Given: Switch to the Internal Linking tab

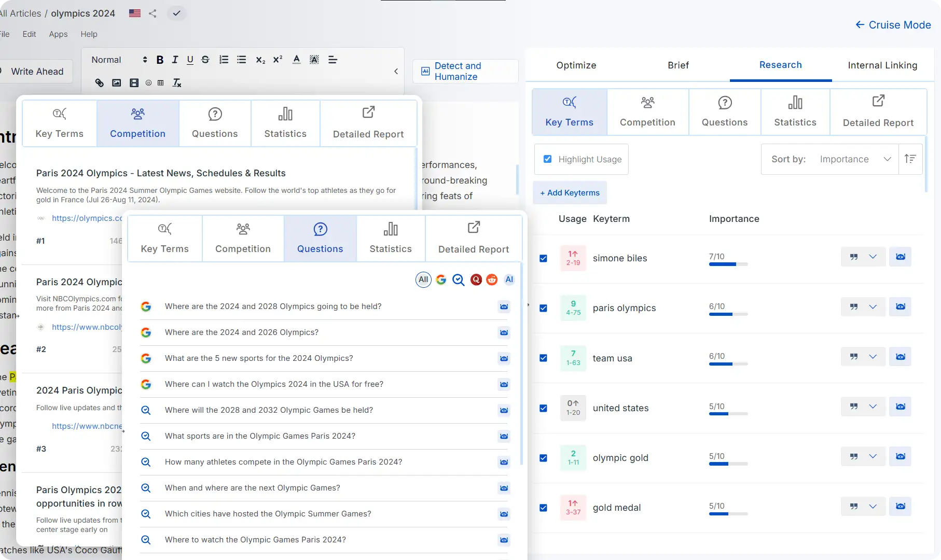Looking at the screenshot, I should [882, 65].
